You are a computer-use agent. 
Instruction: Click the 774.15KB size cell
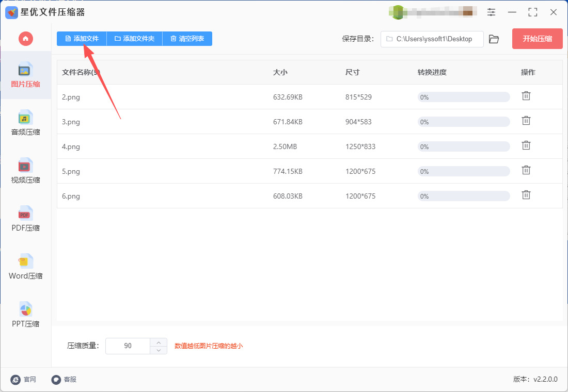[288, 171]
